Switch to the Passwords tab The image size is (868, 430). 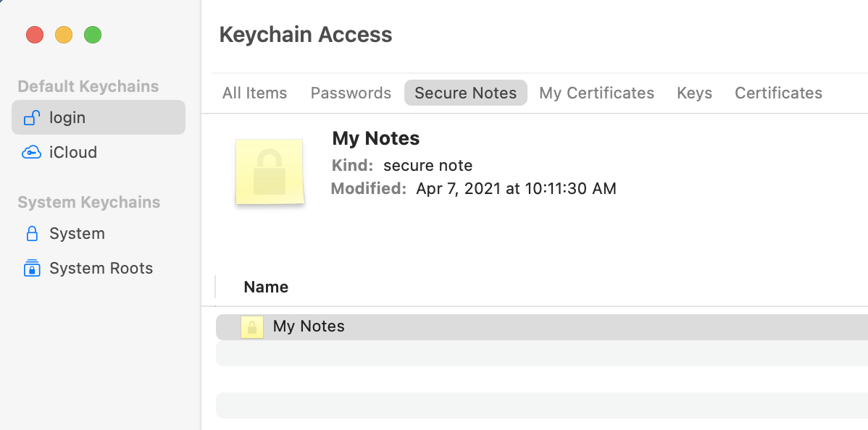coord(351,93)
